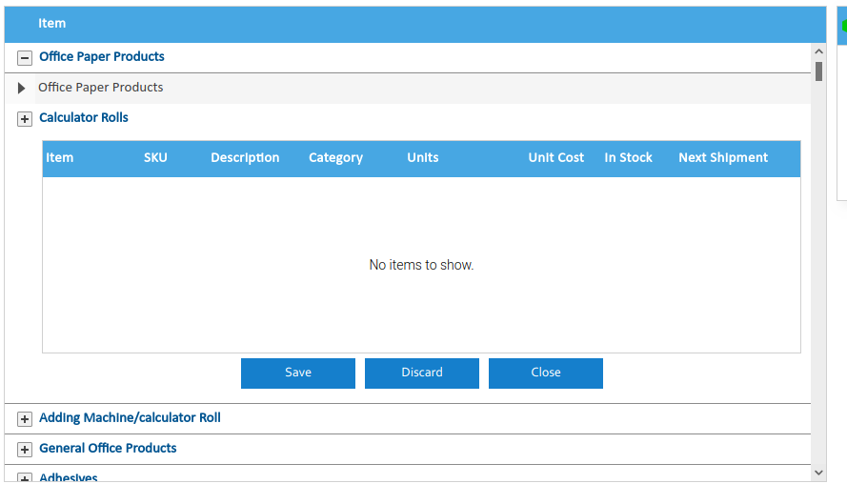Select the Calculator Rolls label

[84, 118]
